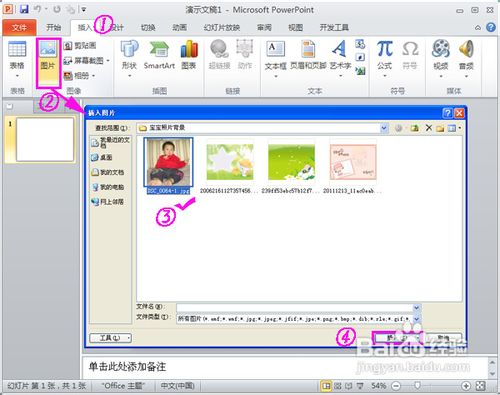Switch to Normal view in status bar
Image resolution: width=500 pixels, height=395 pixels.
coord(326,386)
